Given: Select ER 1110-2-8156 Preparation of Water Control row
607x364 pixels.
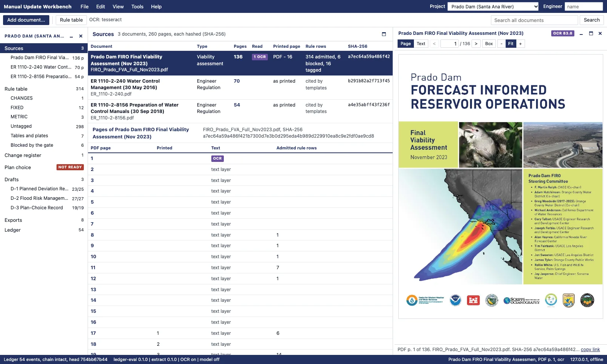Looking at the screenshot, I should point(240,111).
